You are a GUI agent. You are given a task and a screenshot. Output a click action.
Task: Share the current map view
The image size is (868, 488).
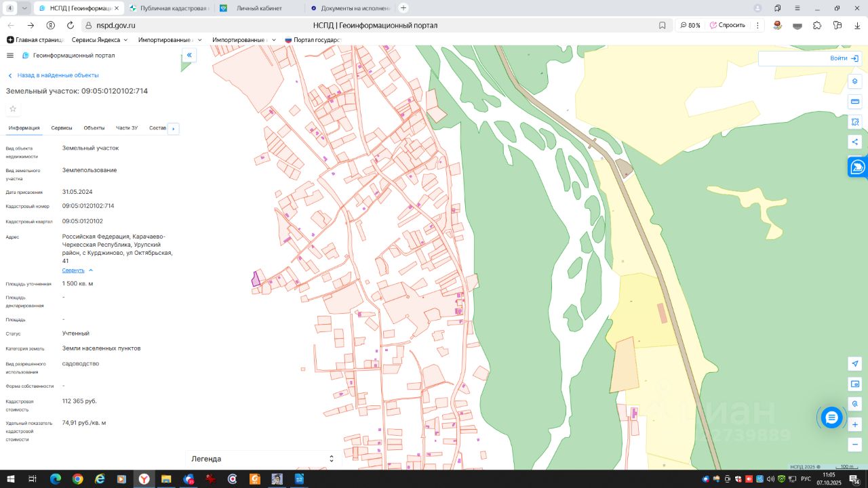pos(855,142)
